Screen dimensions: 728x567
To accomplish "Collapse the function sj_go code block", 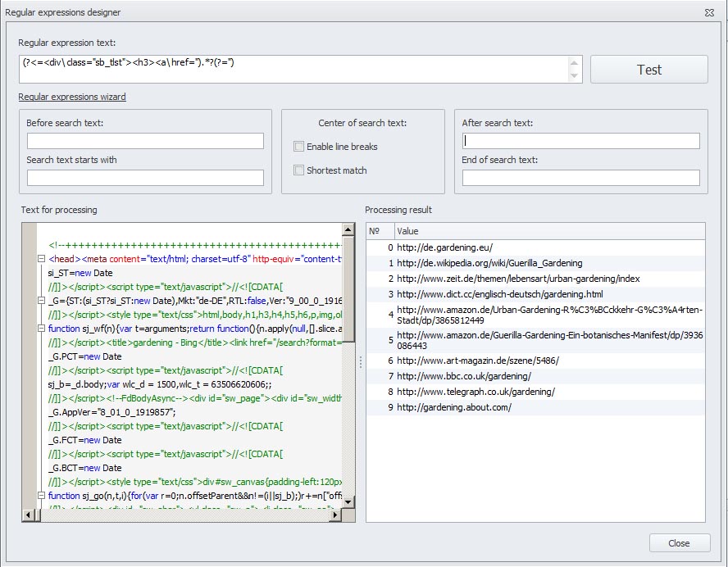I will [x=41, y=496].
